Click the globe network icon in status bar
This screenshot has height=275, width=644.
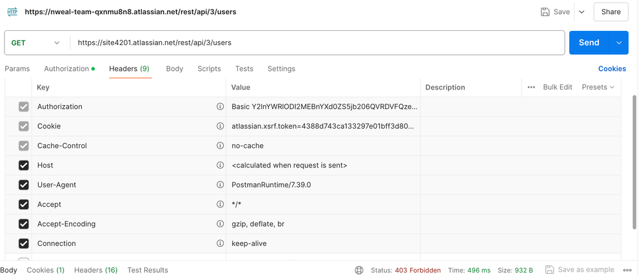tap(359, 270)
